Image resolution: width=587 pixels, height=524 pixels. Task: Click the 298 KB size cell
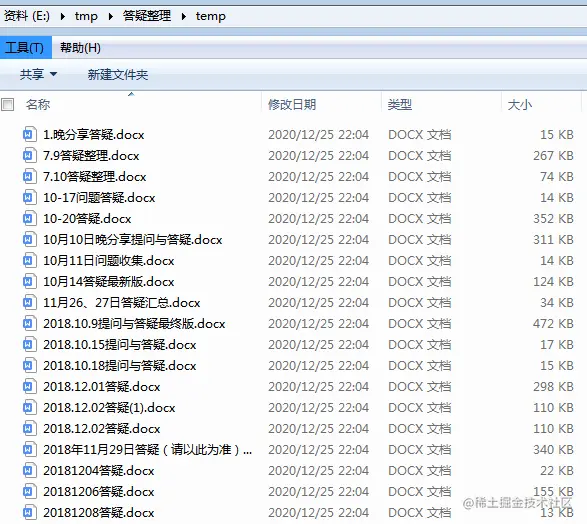click(x=553, y=386)
